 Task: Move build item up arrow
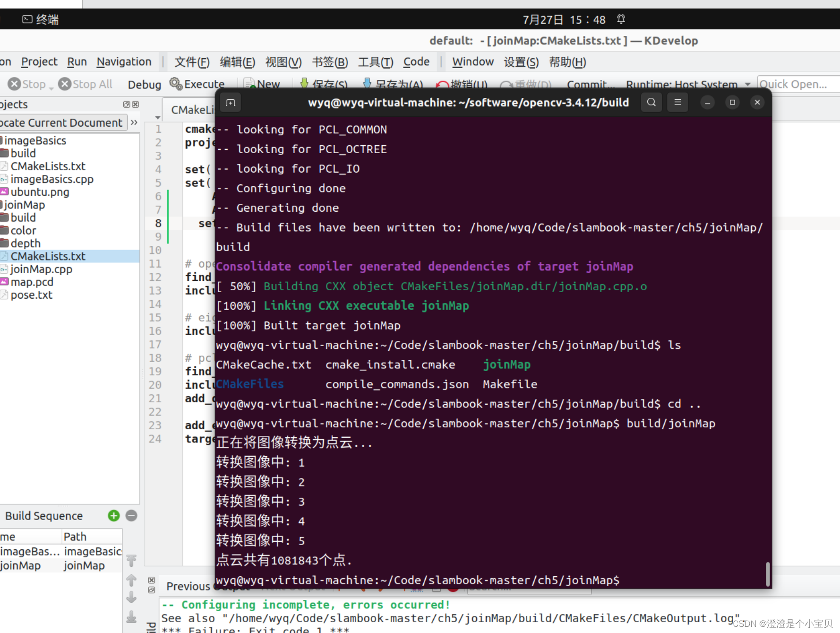pyautogui.click(x=131, y=580)
